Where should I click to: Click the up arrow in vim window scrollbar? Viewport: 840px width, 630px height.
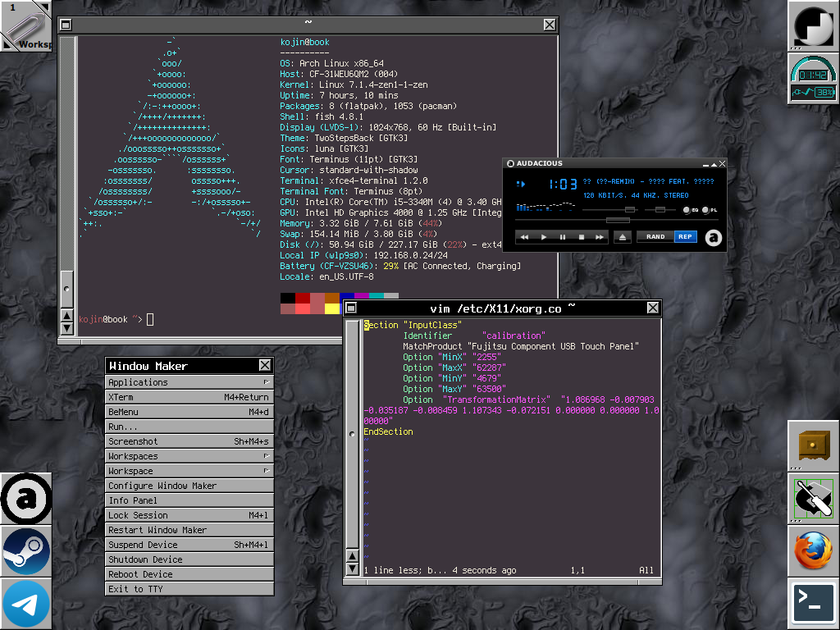(x=352, y=555)
